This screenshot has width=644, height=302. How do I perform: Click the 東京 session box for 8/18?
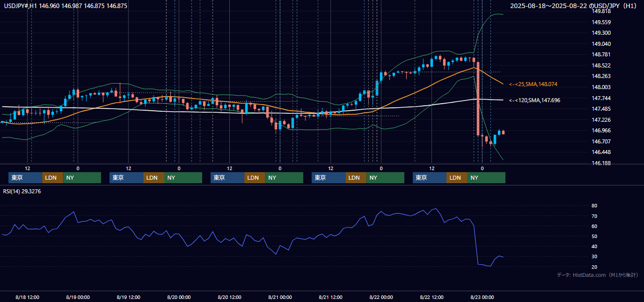click(25, 178)
